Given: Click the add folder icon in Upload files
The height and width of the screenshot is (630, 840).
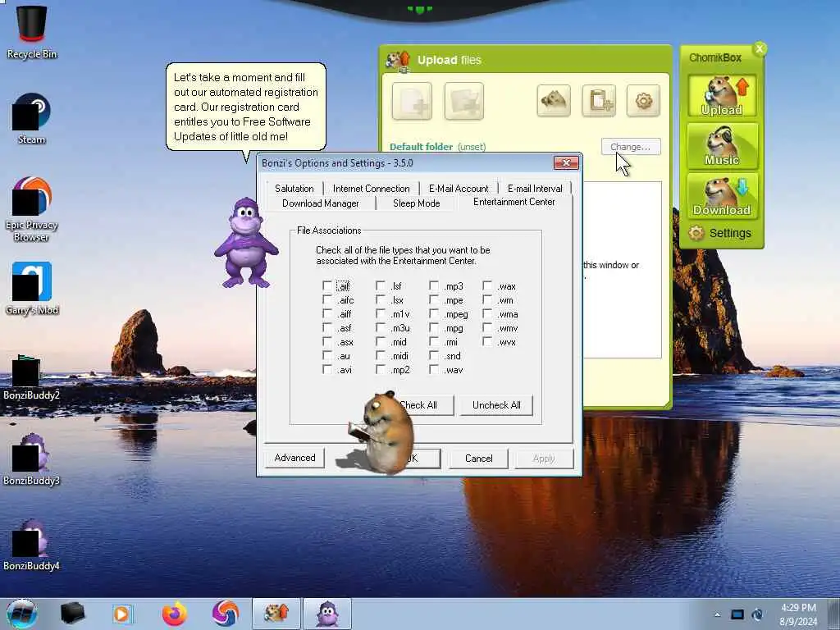Looking at the screenshot, I should [464, 101].
